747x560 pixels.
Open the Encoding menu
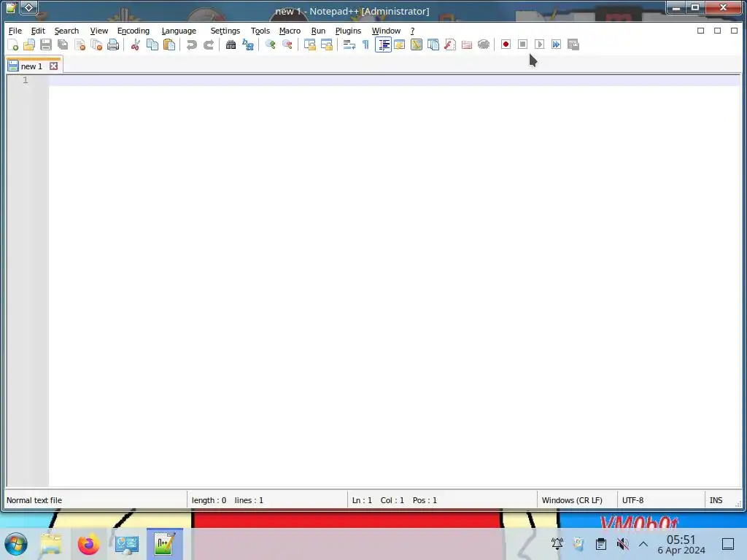133,31
